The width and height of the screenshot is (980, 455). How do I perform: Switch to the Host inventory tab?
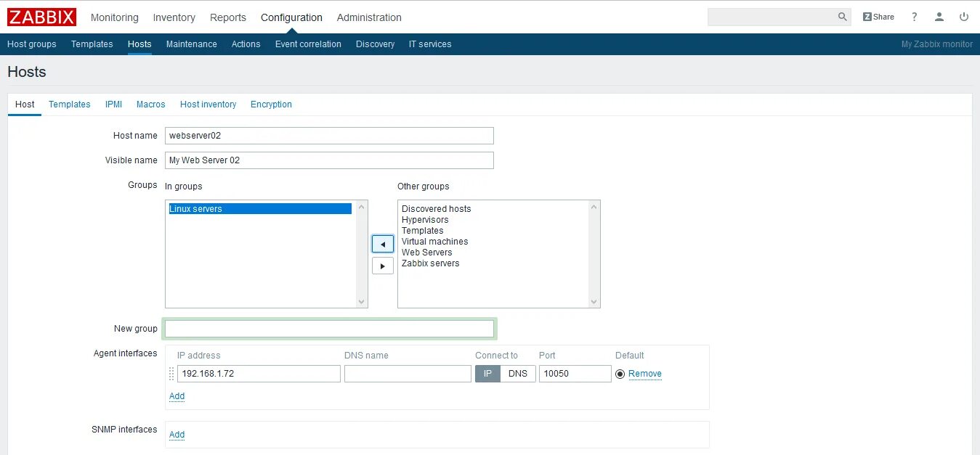(208, 104)
